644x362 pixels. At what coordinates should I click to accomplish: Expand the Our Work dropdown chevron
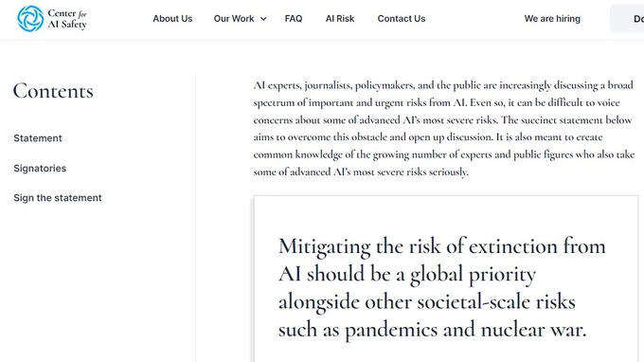click(x=263, y=19)
